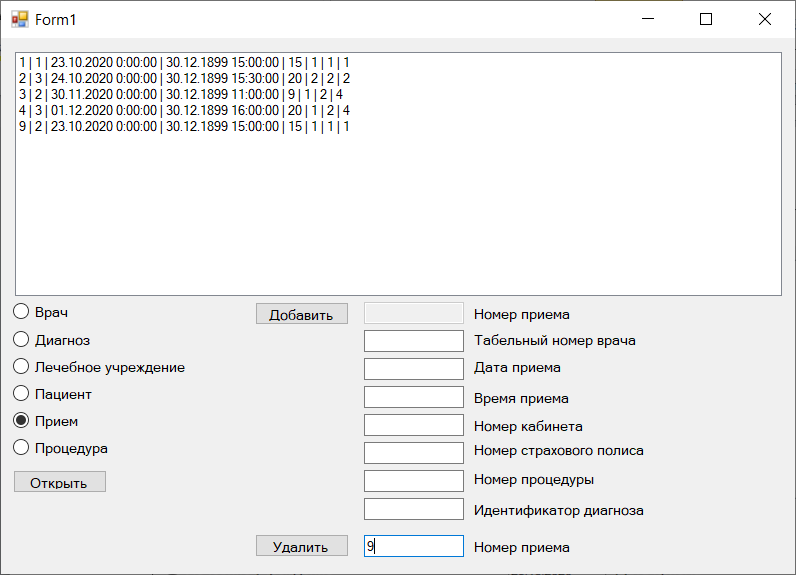Click the disabled Номер приема field beside Добавить

point(414,313)
